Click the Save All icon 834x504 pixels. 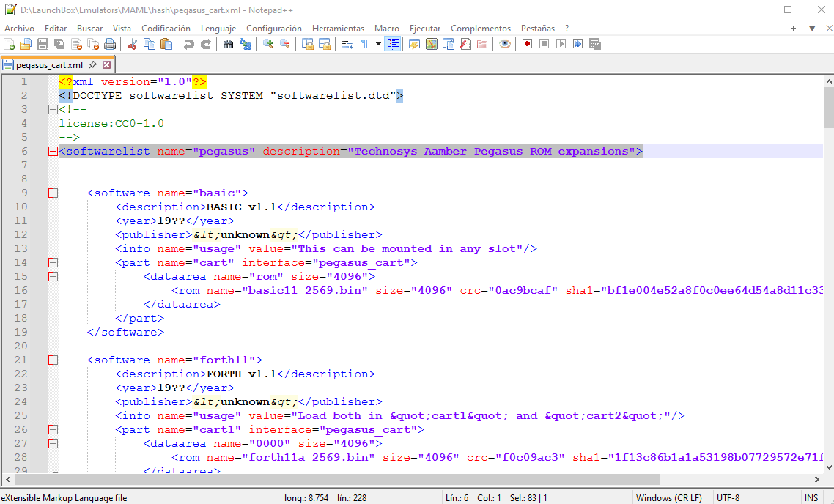(x=59, y=44)
